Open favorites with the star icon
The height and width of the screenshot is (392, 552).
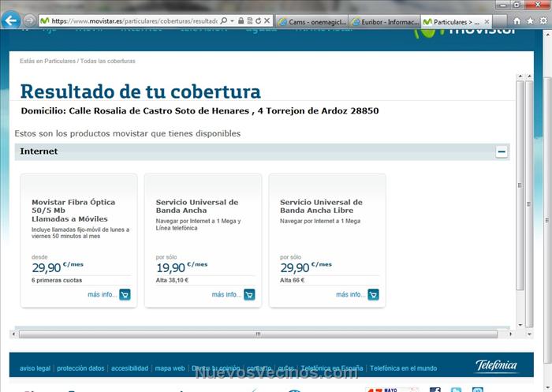click(530, 21)
